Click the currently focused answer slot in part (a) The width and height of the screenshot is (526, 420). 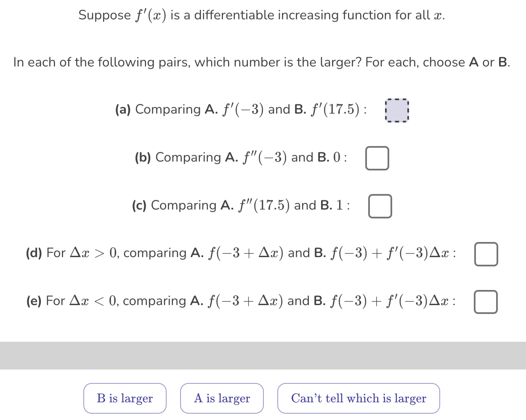pyautogui.click(x=397, y=110)
